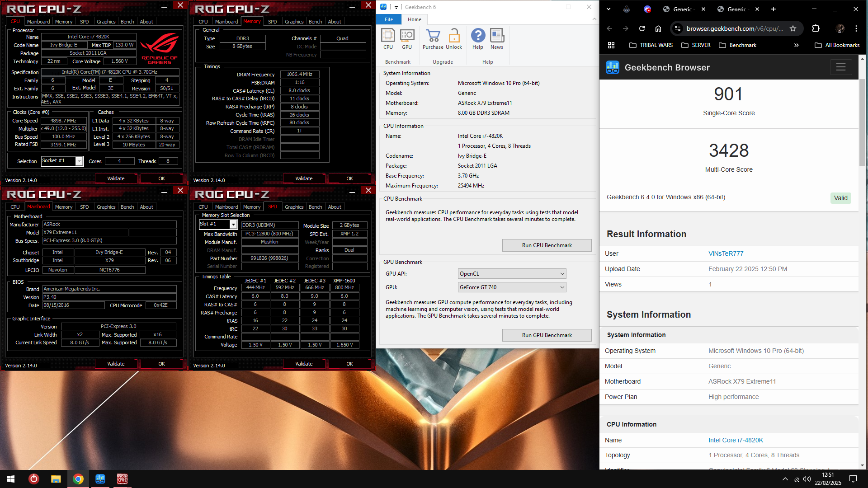The width and height of the screenshot is (868, 488).
Task: Go to browser home page icon
Action: [x=658, y=28]
